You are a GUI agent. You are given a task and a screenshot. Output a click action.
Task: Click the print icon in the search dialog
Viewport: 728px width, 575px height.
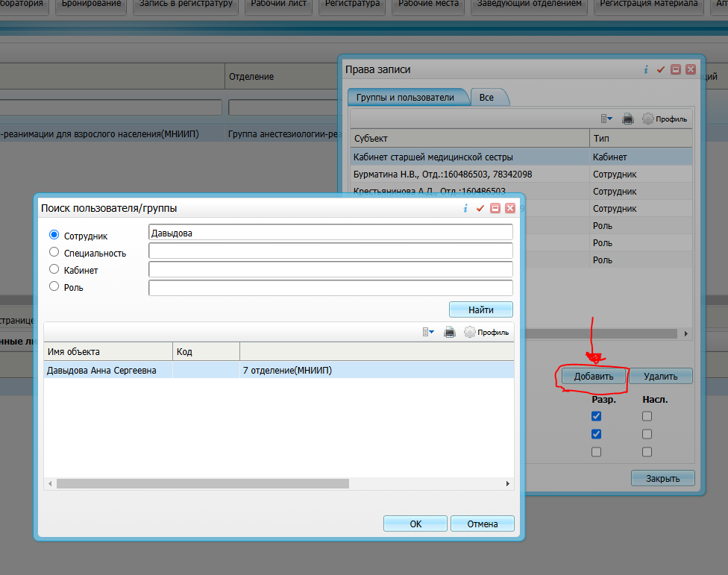coord(450,333)
